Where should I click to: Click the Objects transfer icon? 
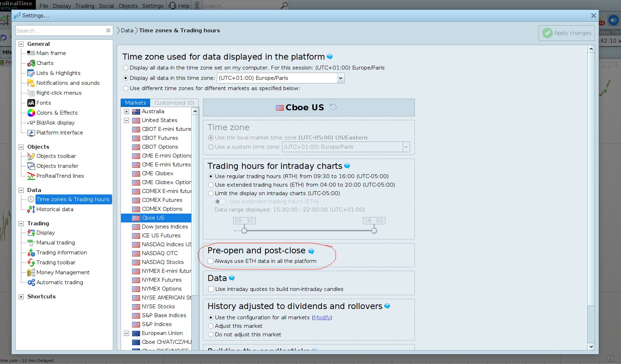(x=31, y=166)
